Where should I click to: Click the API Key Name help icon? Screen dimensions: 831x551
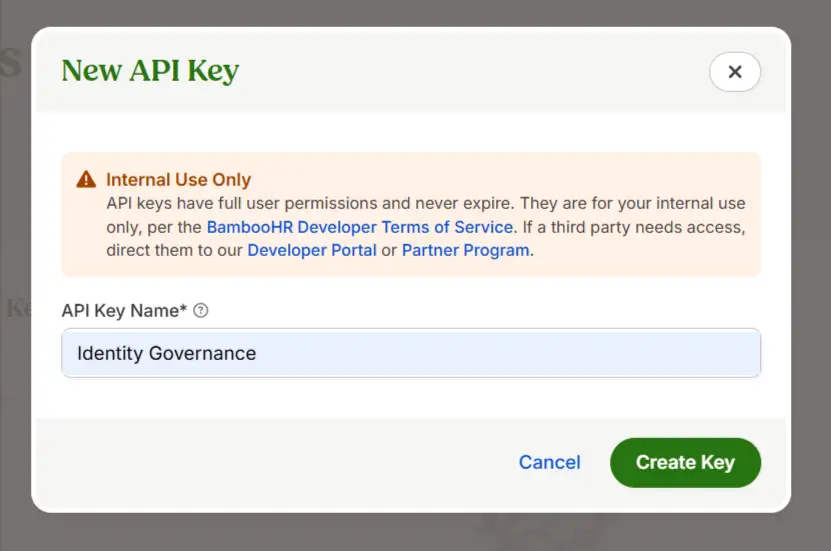(200, 310)
